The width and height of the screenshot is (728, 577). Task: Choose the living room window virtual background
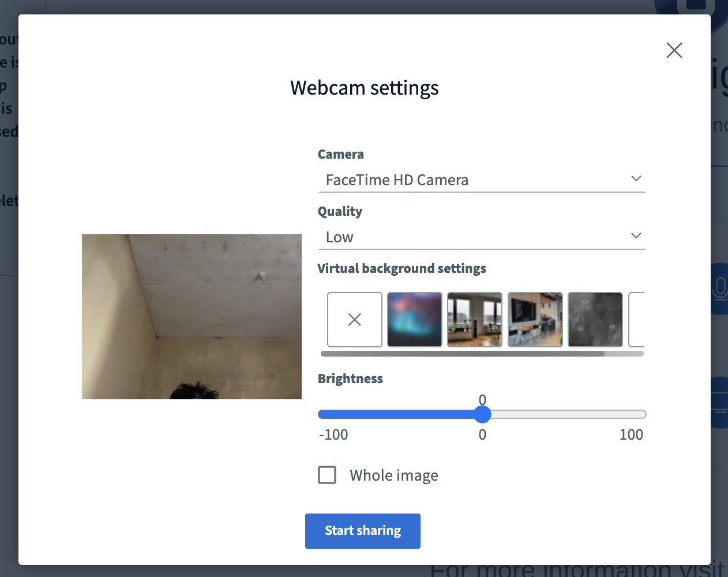(475, 320)
